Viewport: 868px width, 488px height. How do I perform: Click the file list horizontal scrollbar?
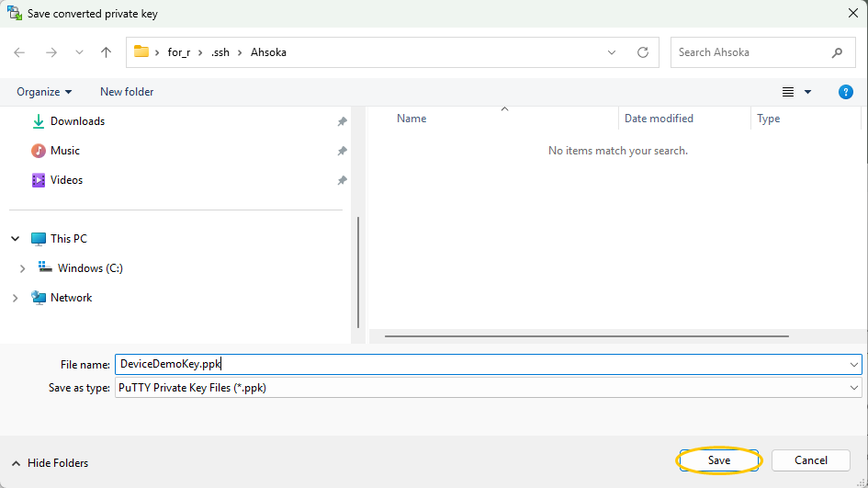click(587, 336)
